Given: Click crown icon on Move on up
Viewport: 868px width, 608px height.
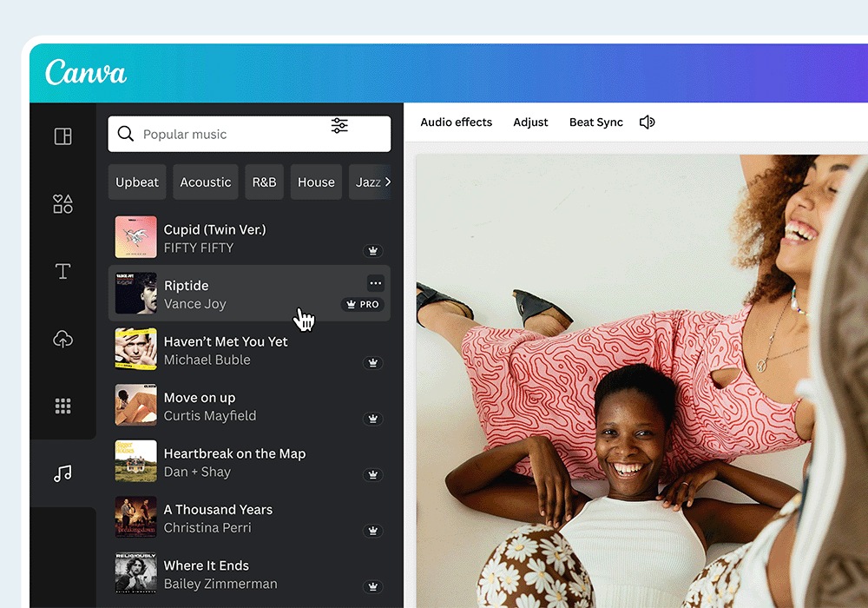Looking at the screenshot, I should [373, 419].
